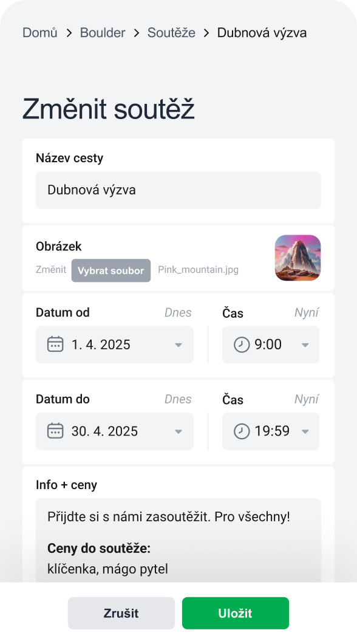Screen dimensions: 357x644
Task: Cancel editing with Zrušit
Action: pos(121,613)
